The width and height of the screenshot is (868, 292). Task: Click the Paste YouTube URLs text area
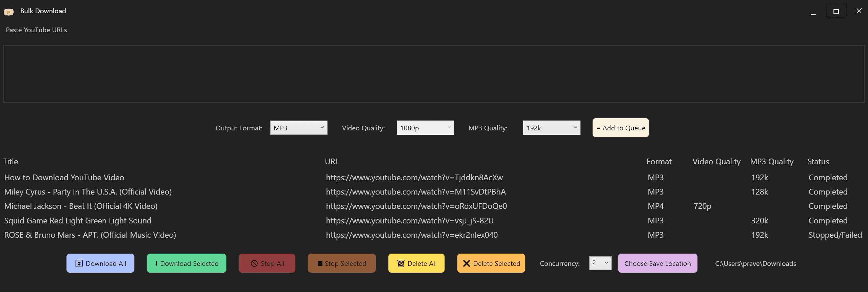point(434,74)
